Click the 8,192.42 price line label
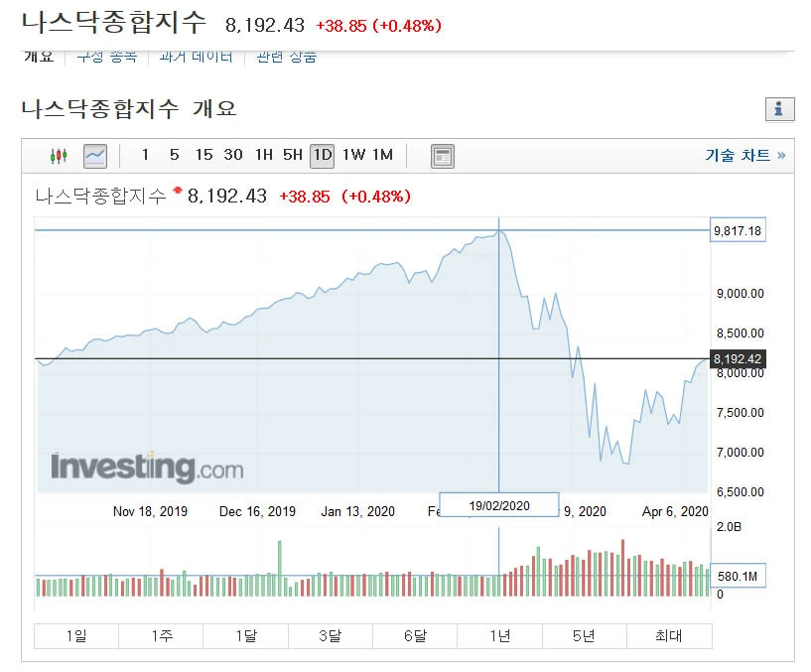Screen dimensions: 811x672 [738, 359]
